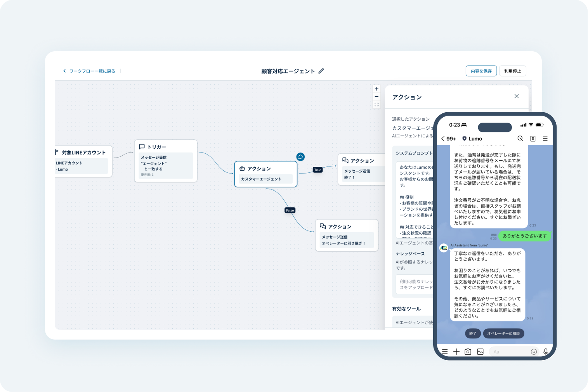Open the emoji picker in message field
Image resolution: width=588 pixels, height=392 pixels.
point(534,352)
